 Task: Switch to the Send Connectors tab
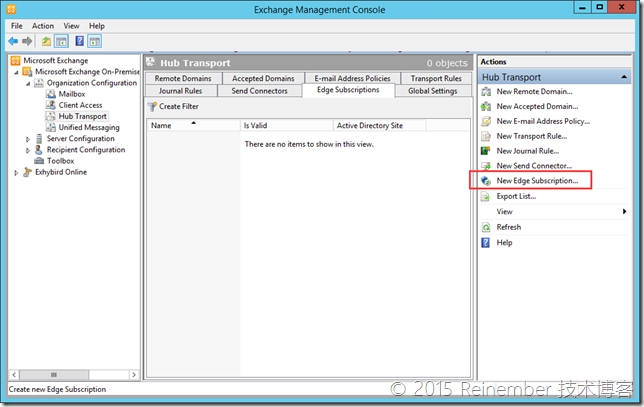tap(260, 91)
